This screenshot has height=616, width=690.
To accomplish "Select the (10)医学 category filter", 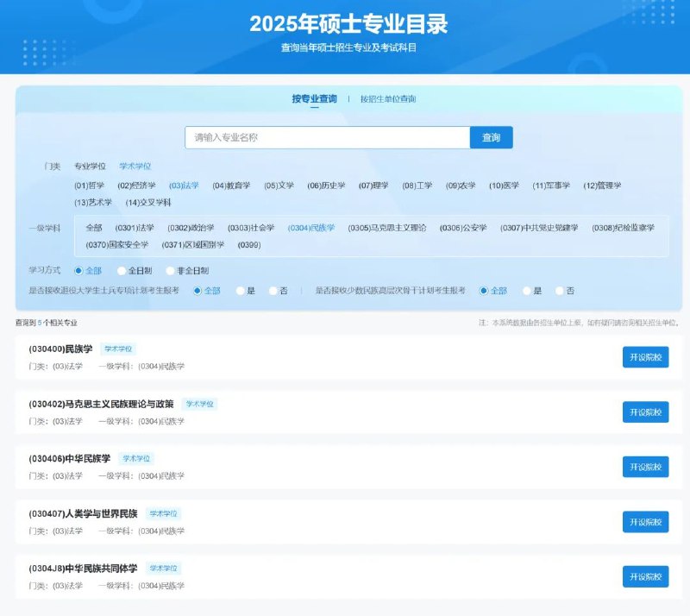I will pyautogui.click(x=503, y=185).
